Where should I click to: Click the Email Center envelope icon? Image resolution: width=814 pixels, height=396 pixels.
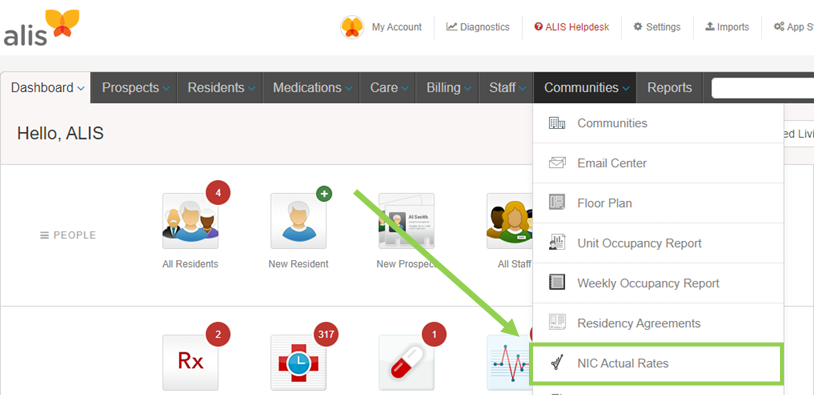click(x=557, y=163)
